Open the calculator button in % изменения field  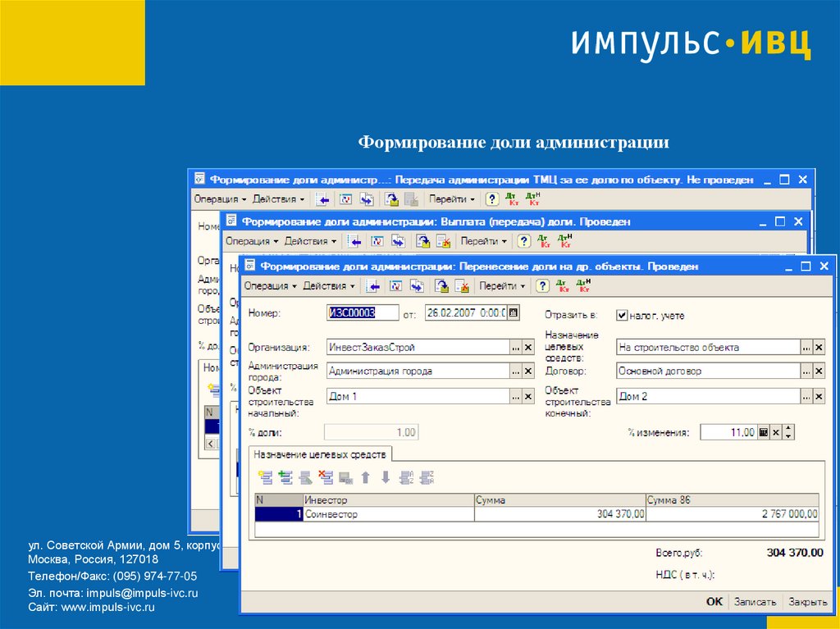(764, 432)
